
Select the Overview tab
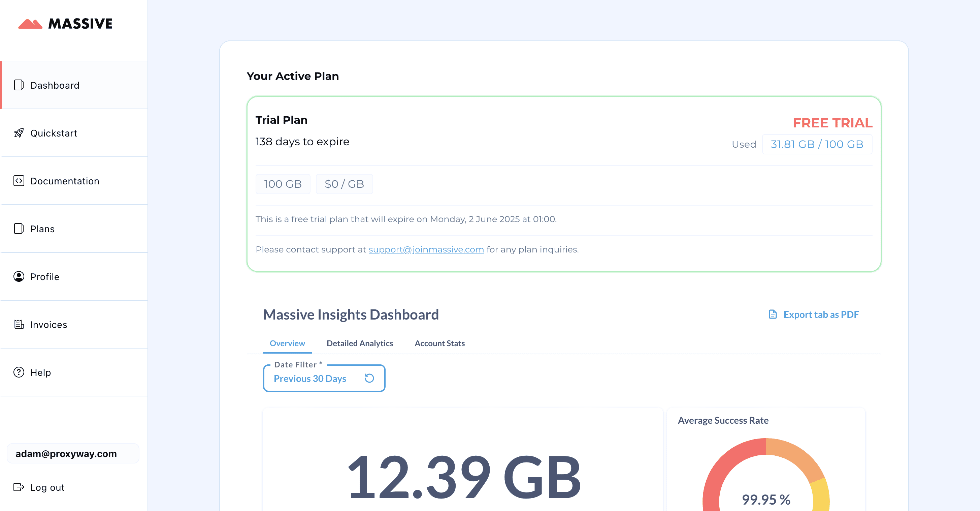(x=287, y=343)
